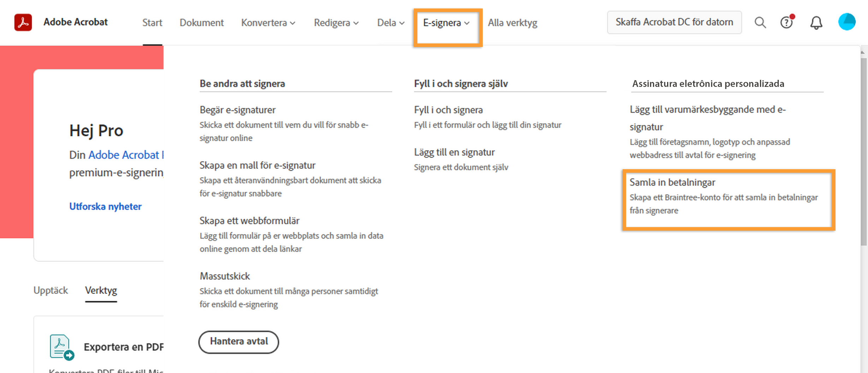This screenshot has height=373, width=868.
Task: Click Skaffa Acrobat DC för datorn button
Action: [674, 22]
